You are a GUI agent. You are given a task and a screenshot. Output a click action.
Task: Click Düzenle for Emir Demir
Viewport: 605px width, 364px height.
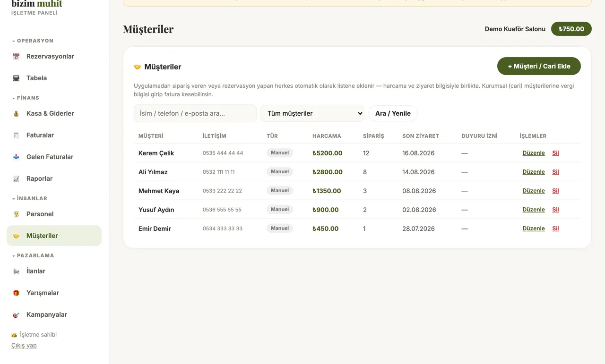tap(534, 229)
